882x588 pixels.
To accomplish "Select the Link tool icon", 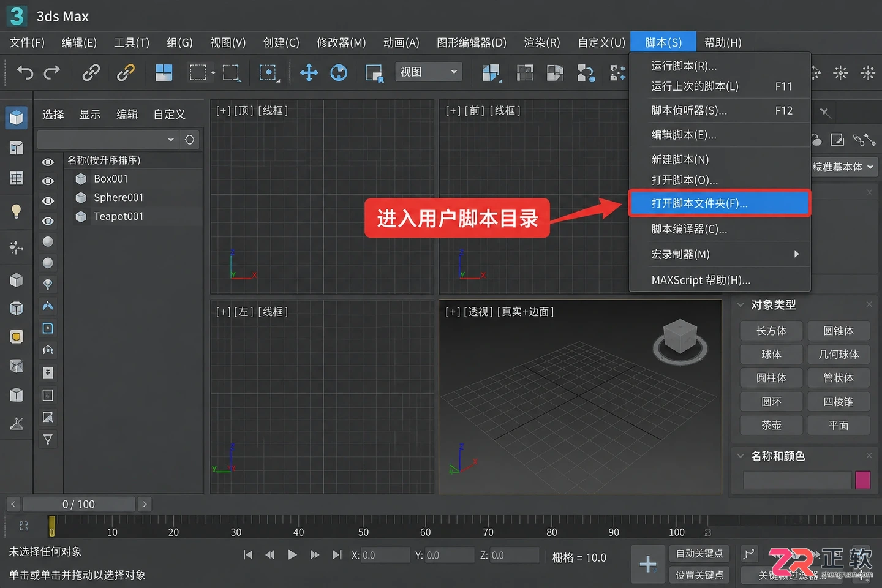I will tap(91, 73).
